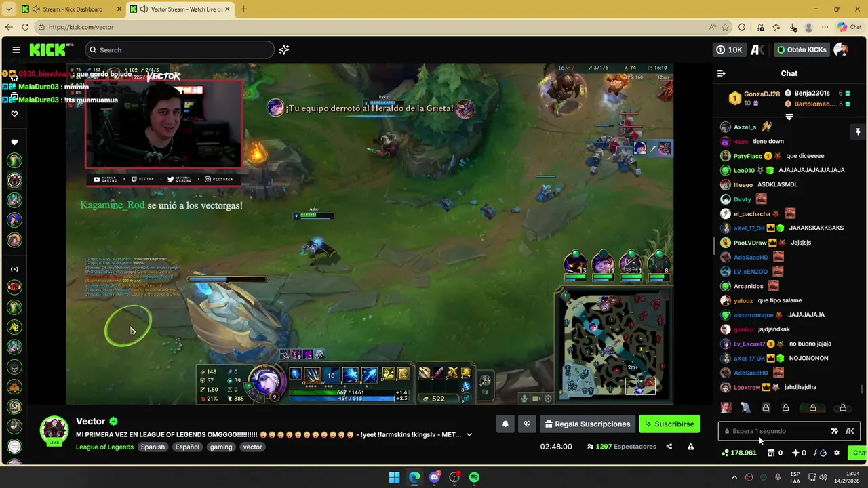Open the browser tab search dropdown
868x488 pixels.
click(x=8, y=9)
